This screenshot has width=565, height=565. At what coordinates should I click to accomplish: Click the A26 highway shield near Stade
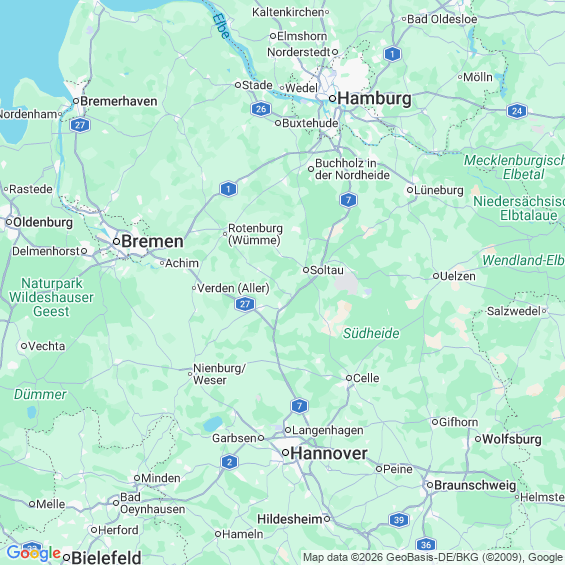point(261,109)
